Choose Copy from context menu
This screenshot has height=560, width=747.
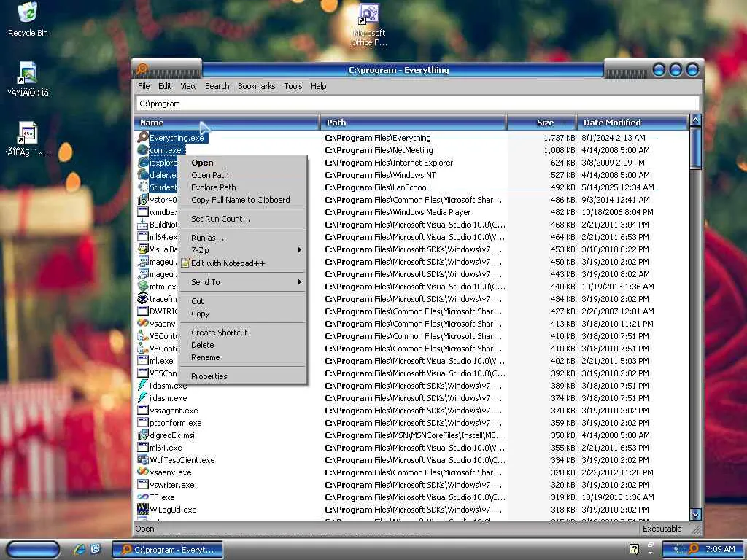point(242,314)
